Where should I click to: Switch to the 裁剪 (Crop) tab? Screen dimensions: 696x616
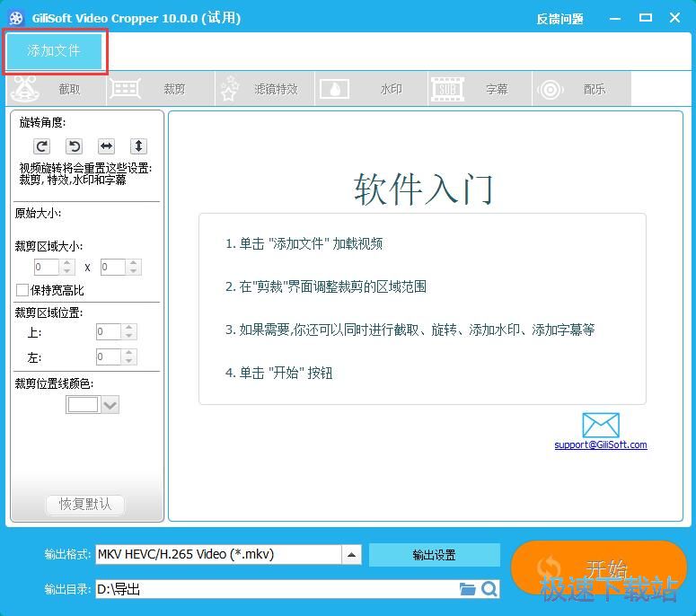161,89
